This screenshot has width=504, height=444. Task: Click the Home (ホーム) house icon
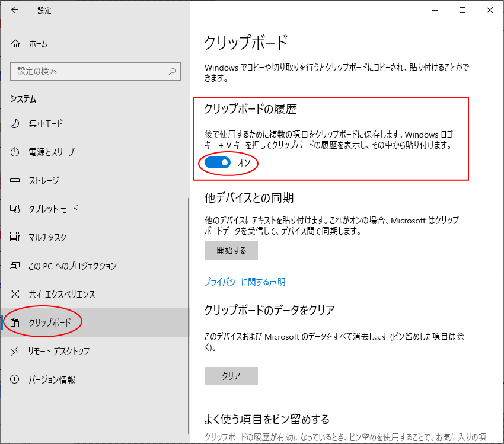click(15, 44)
